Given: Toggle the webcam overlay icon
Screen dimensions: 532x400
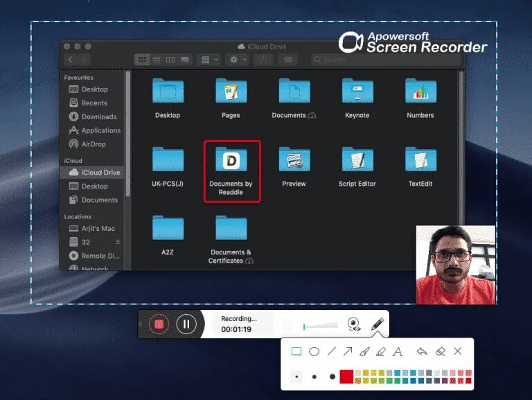Looking at the screenshot, I should click(x=354, y=324).
